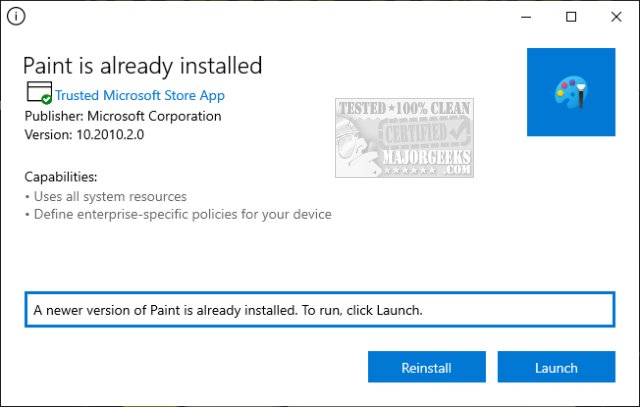Click the newer version status message box
The image size is (640, 407).
(x=320, y=310)
